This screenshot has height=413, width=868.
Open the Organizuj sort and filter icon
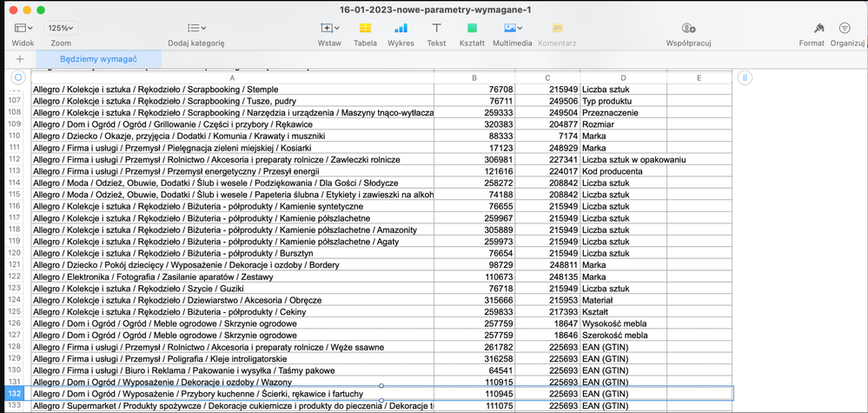point(845,28)
